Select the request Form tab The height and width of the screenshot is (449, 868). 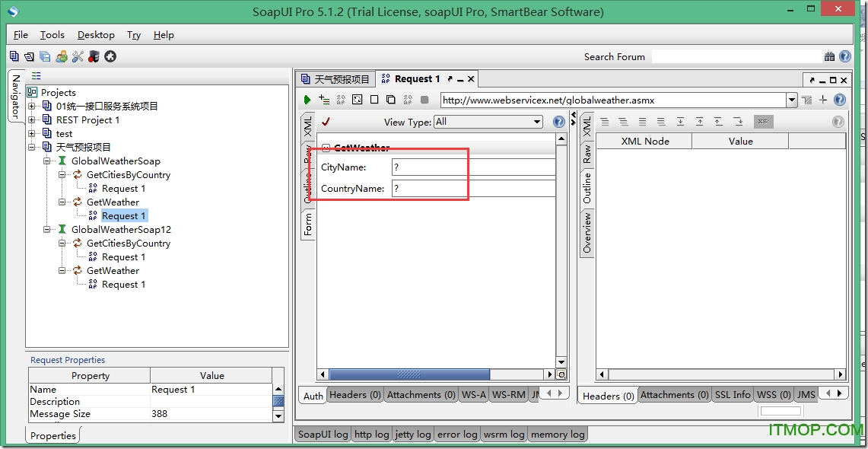[x=308, y=224]
